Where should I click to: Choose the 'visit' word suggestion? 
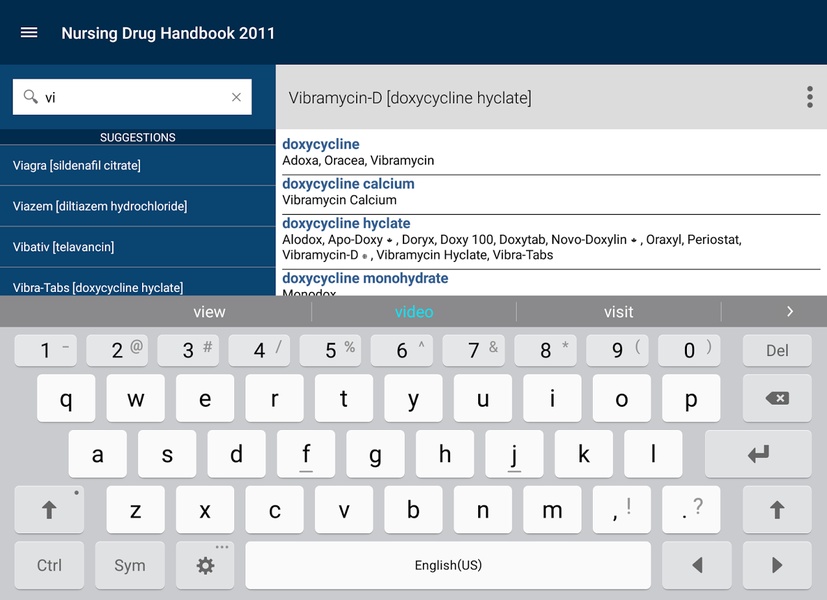pos(619,312)
